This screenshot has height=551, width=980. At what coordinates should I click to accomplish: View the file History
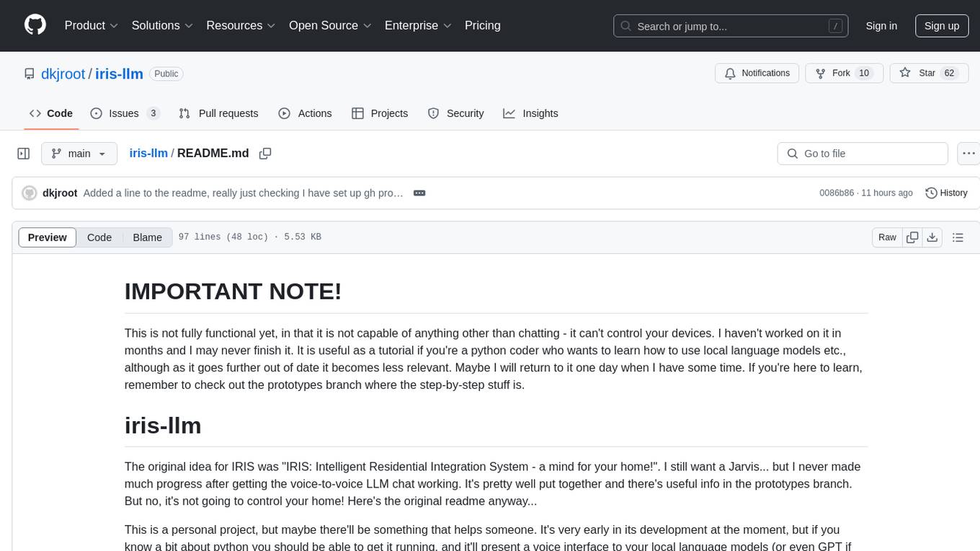point(946,193)
